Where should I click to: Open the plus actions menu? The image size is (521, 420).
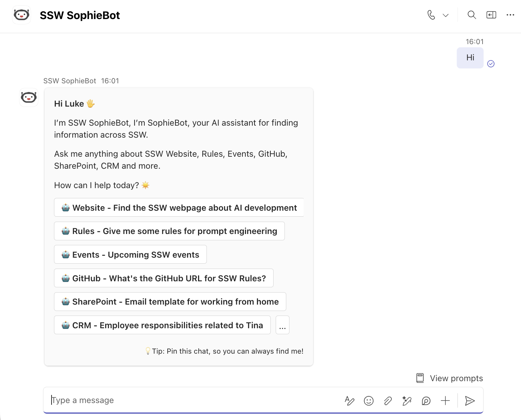tap(445, 401)
